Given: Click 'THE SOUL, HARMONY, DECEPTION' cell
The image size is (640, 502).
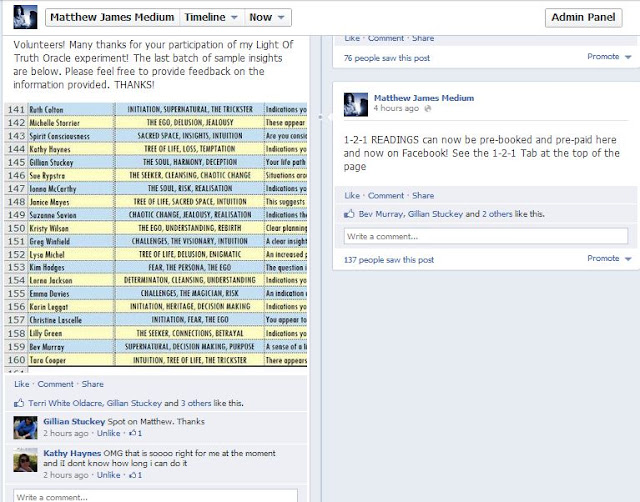Looking at the screenshot, I should click(x=190, y=162).
